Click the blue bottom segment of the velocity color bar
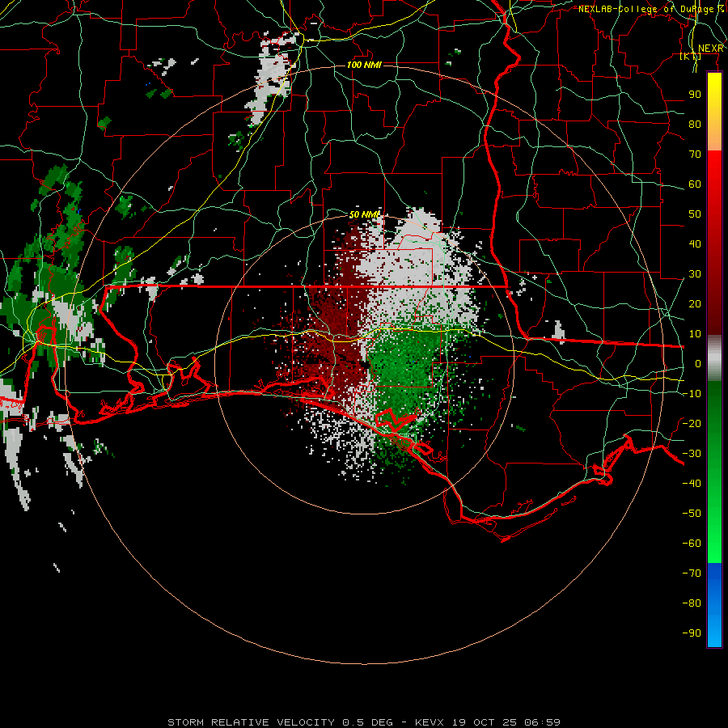Image resolution: width=728 pixels, height=728 pixels. click(714, 605)
